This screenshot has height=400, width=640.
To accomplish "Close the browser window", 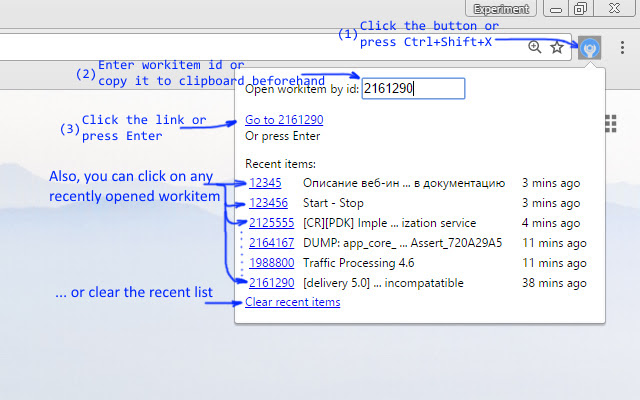I will pyautogui.click(x=614, y=9).
